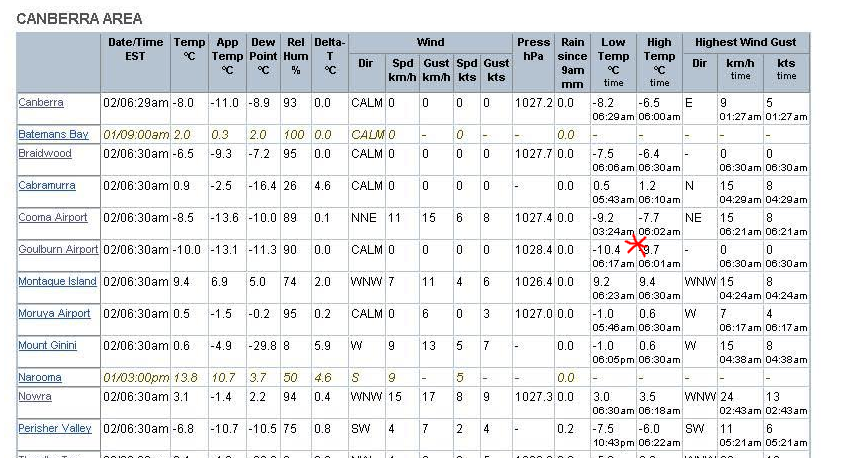
Task: Select the Press hPa column header
Action: coord(533,49)
